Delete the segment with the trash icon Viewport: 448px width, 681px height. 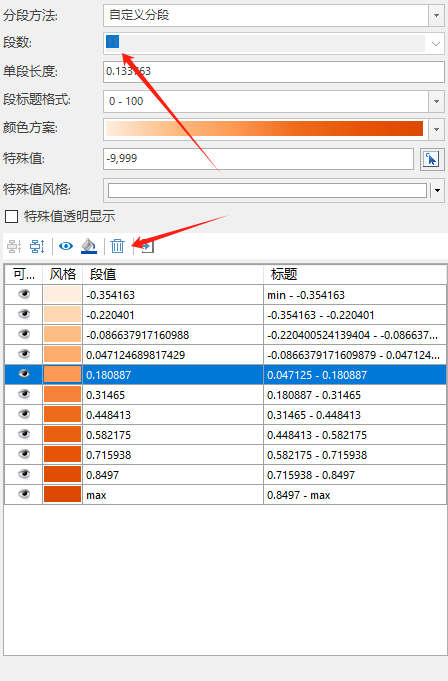click(x=117, y=246)
